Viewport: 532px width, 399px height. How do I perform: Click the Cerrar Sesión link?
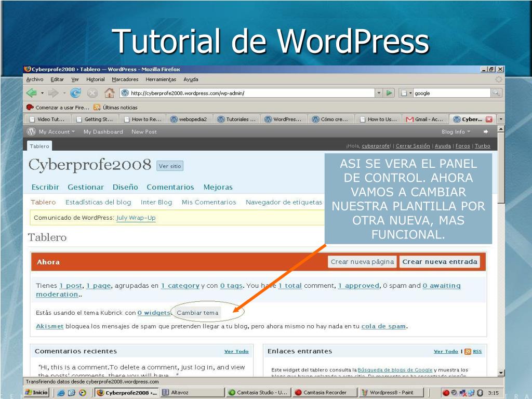413,146
